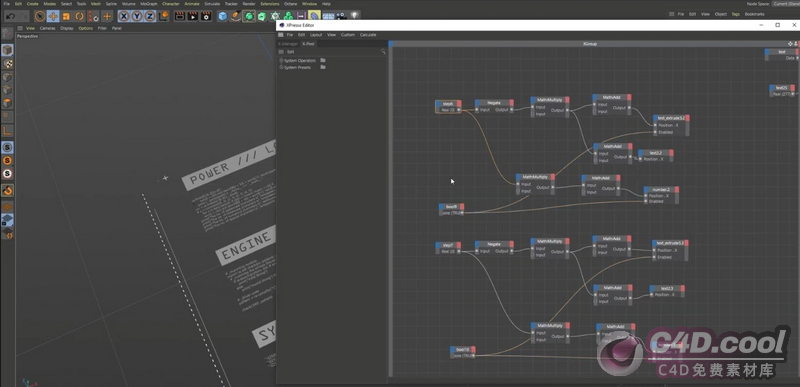The width and height of the screenshot is (800, 387).
Task: Click the blue Cube primitive icon
Action: [222, 16]
